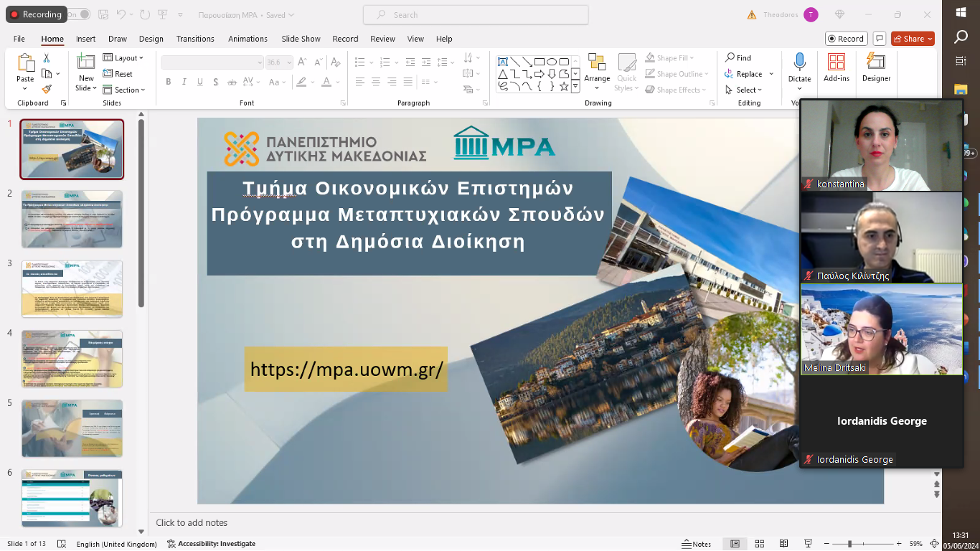Switch to the Transitions tab
Viewport: 980px width, 551px height.
[x=195, y=39]
